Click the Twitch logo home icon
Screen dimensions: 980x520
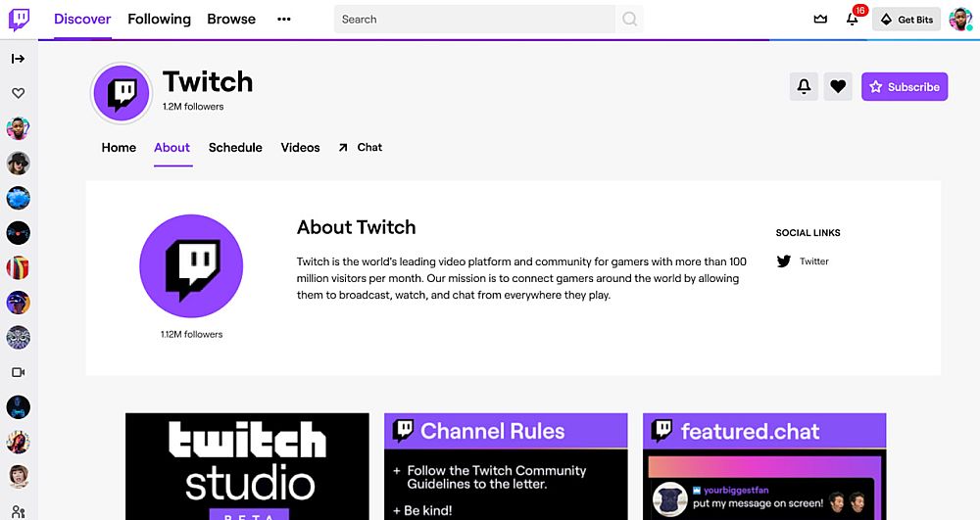19,20
